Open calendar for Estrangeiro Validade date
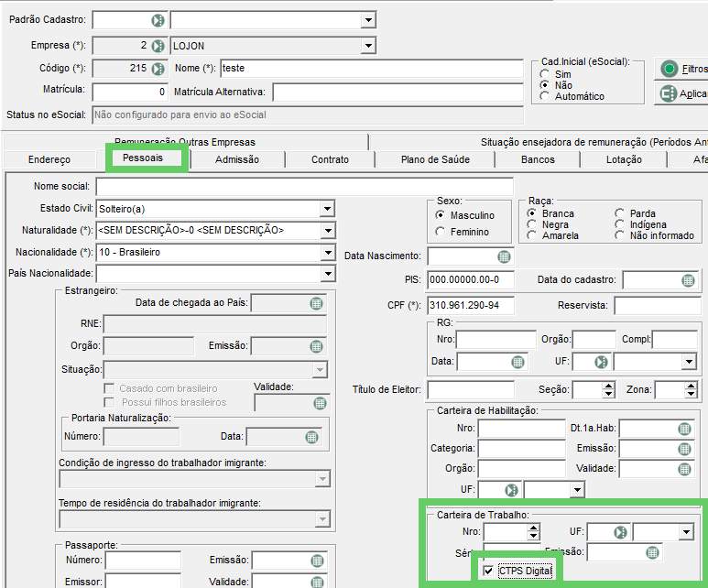This screenshot has height=588, width=708. click(320, 403)
